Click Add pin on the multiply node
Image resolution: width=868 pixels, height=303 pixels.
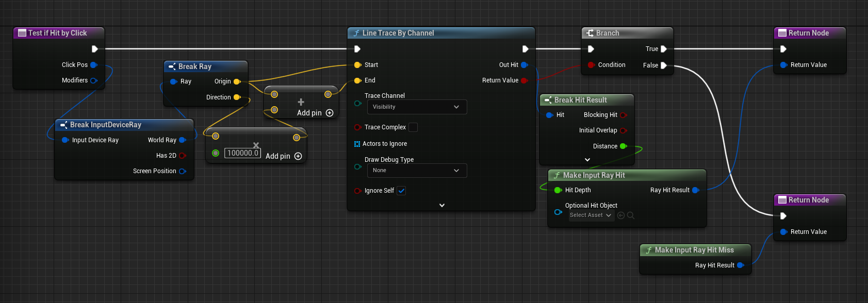(284, 156)
